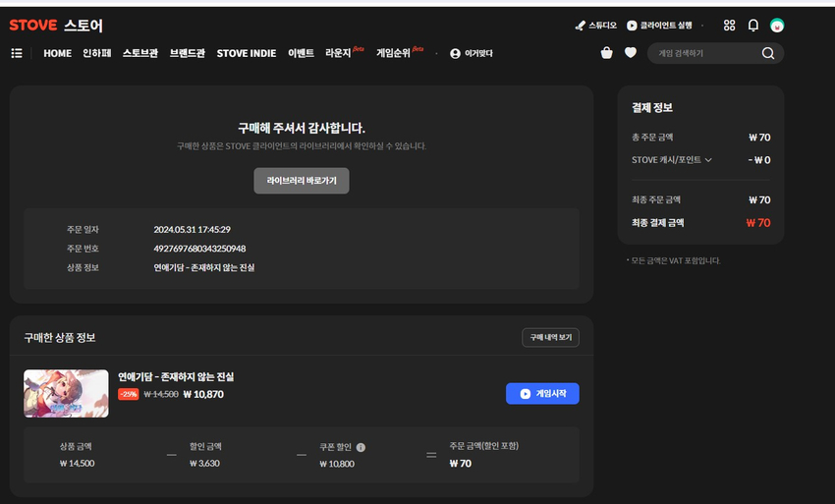Open the user profile avatar
This screenshot has width=835, height=504.
tap(777, 25)
